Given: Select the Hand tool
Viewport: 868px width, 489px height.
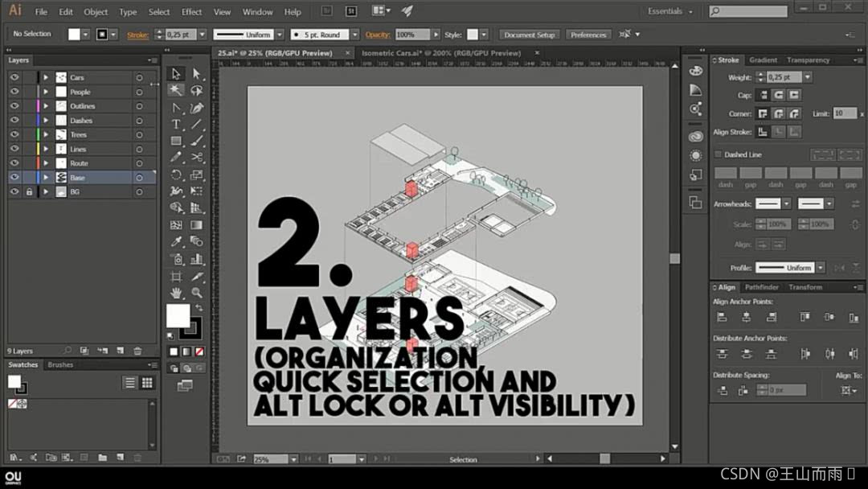Looking at the screenshot, I should (x=176, y=293).
